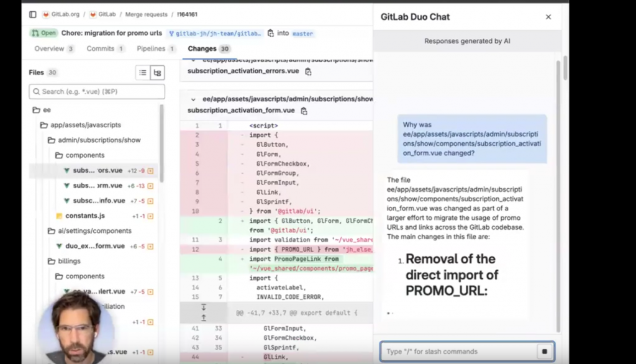Collapse the billings folder
The image size is (636, 364).
(x=64, y=261)
